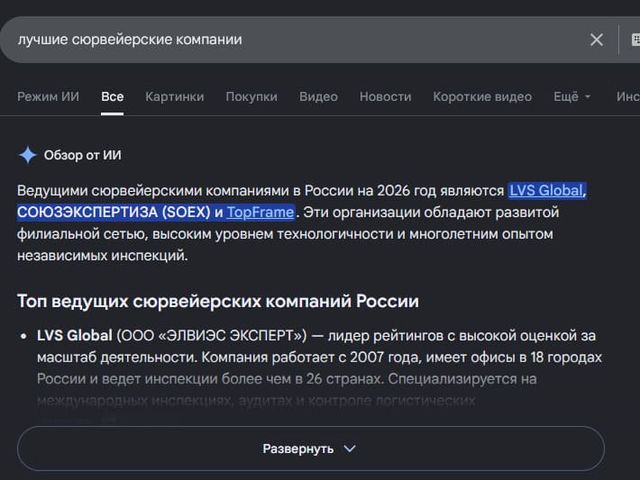Go to Покупки tab
640x480 pixels.
click(251, 97)
